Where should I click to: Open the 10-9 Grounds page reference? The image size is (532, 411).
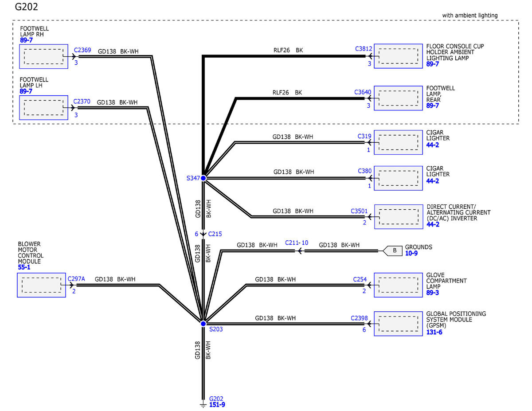tap(412, 253)
